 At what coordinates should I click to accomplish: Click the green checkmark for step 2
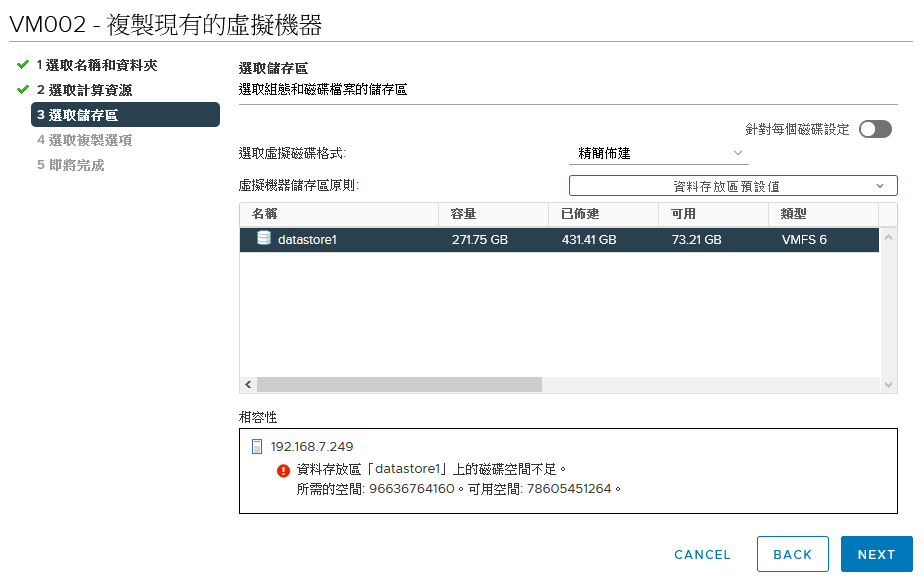23,90
